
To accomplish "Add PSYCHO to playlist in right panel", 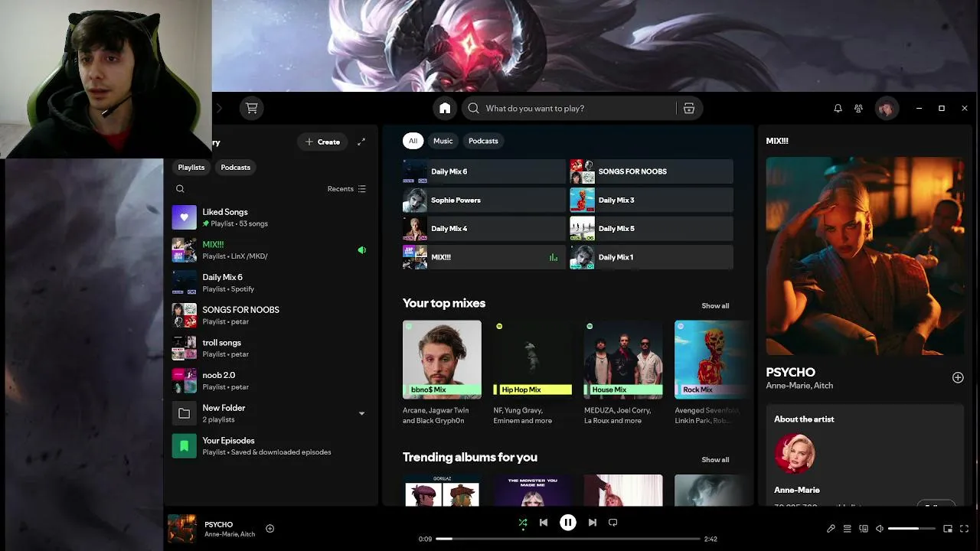I will tap(958, 377).
